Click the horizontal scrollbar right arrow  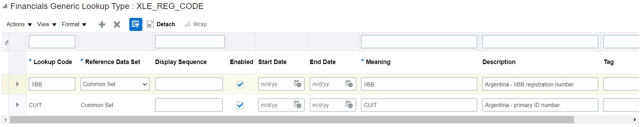tap(635, 119)
